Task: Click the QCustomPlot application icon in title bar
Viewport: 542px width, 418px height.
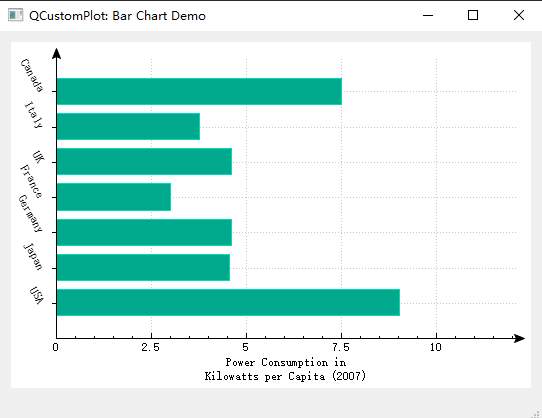Action: (15, 15)
